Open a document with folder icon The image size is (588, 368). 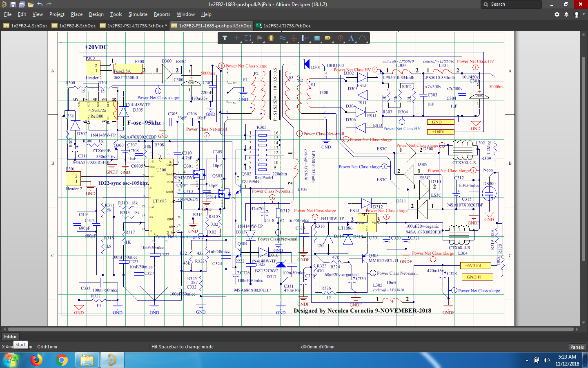click(x=31, y=4)
